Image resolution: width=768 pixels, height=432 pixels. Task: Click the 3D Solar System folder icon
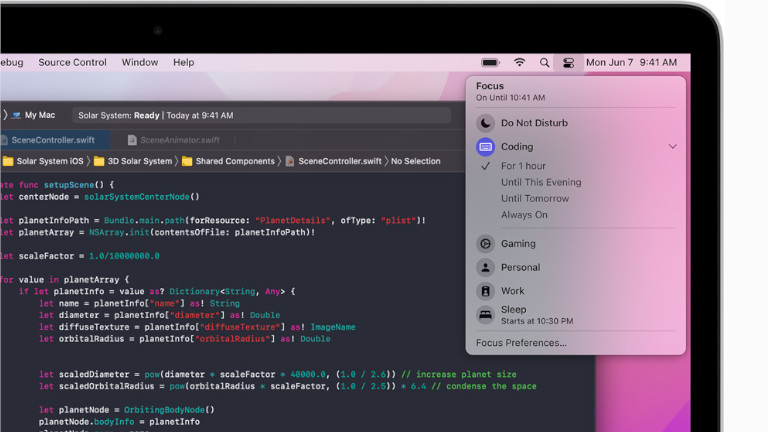tap(99, 161)
